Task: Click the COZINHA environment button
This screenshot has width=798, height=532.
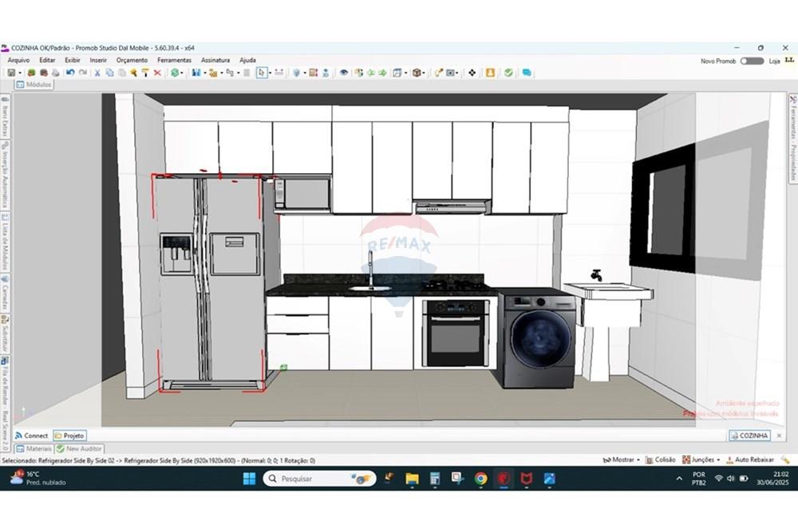Action: [749, 435]
